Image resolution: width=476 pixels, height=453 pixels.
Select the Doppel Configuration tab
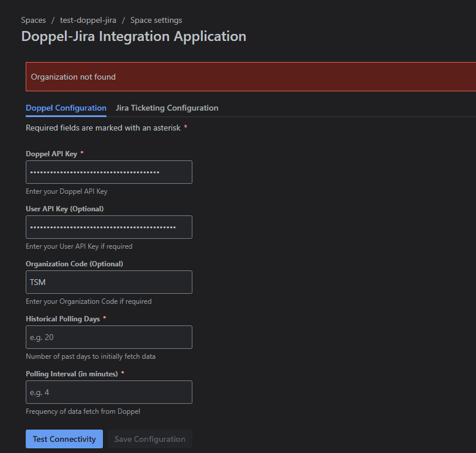[x=65, y=108]
